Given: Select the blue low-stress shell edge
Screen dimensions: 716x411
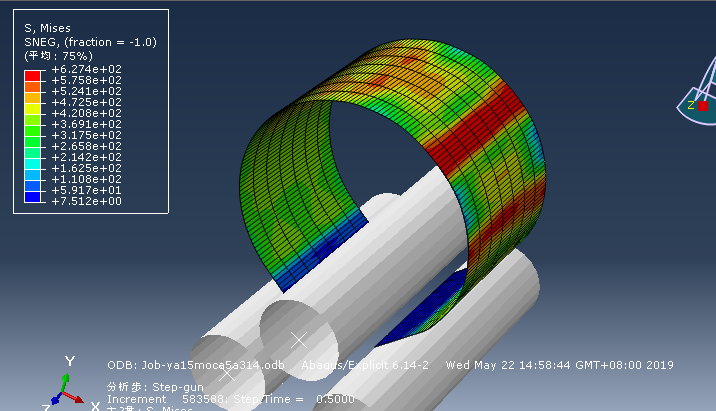Looking at the screenshot, I should point(320,253).
